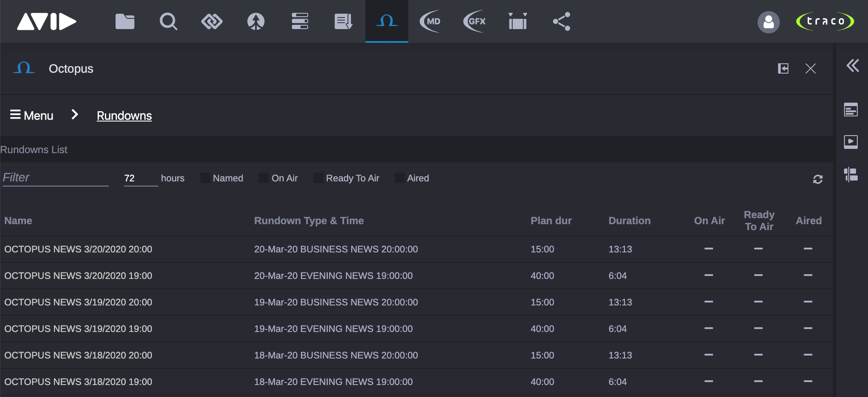This screenshot has width=868, height=397.
Task: Click inside the Filter text field
Action: click(x=55, y=177)
